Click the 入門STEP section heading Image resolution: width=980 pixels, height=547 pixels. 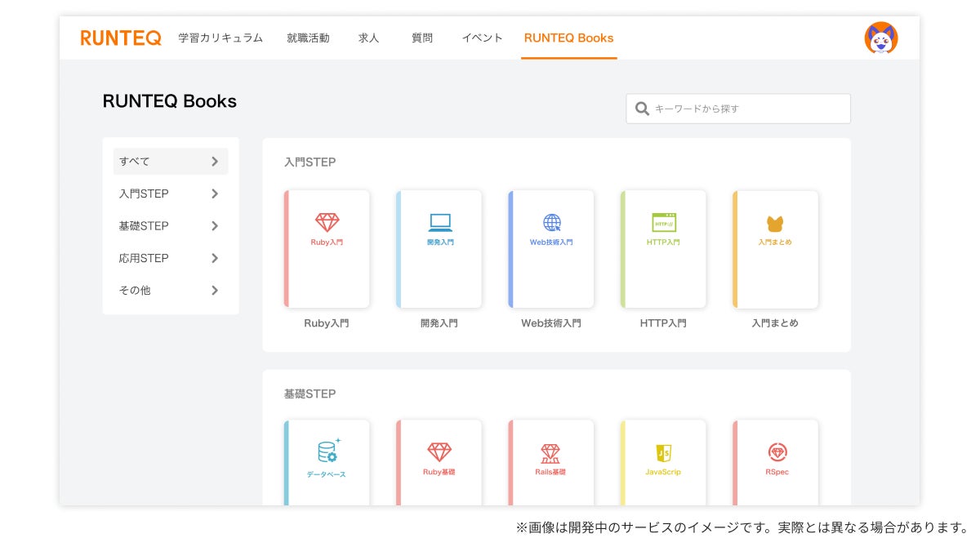(310, 162)
